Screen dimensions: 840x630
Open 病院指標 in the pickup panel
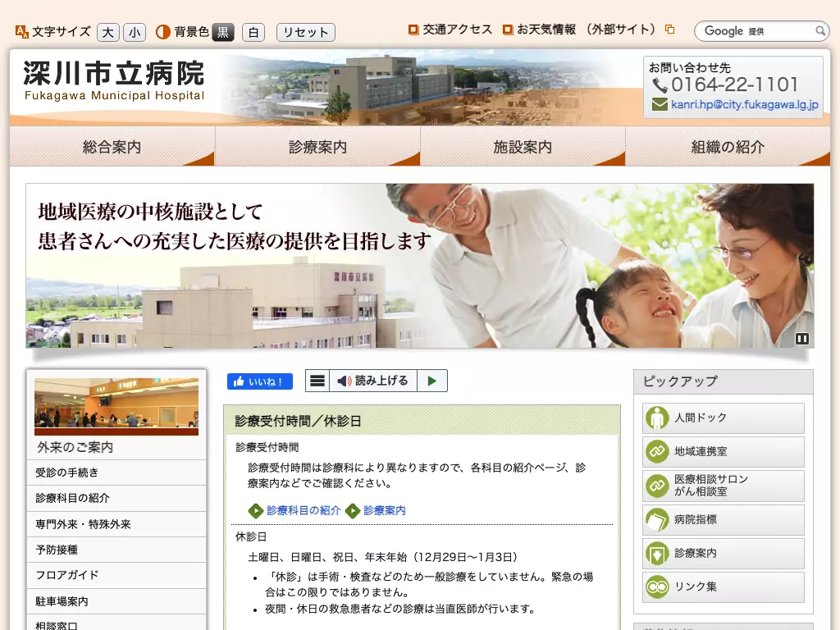click(x=724, y=519)
